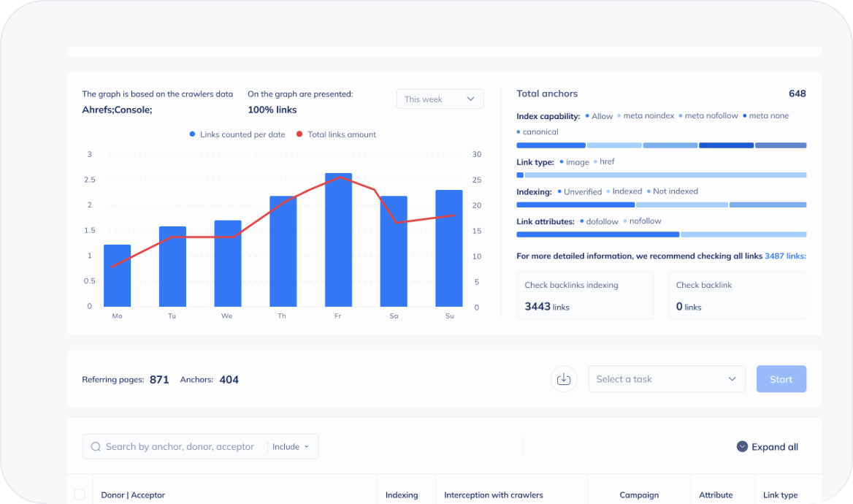Click the Check backlinks indexing card
The width and height of the screenshot is (853, 504).
tap(585, 295)
